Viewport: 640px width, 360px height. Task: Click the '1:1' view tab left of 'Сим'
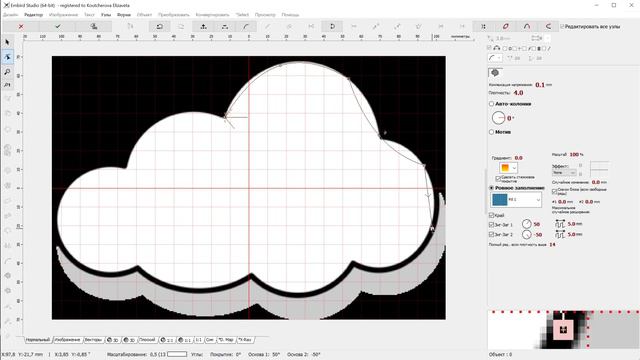pyautogui.click(x=198, y=340)
